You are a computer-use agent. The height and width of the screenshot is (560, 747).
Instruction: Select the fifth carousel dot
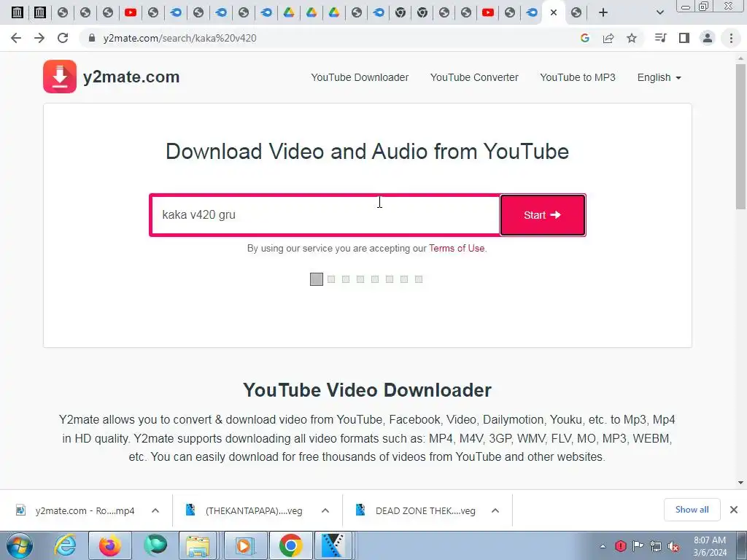click(375, 279)
